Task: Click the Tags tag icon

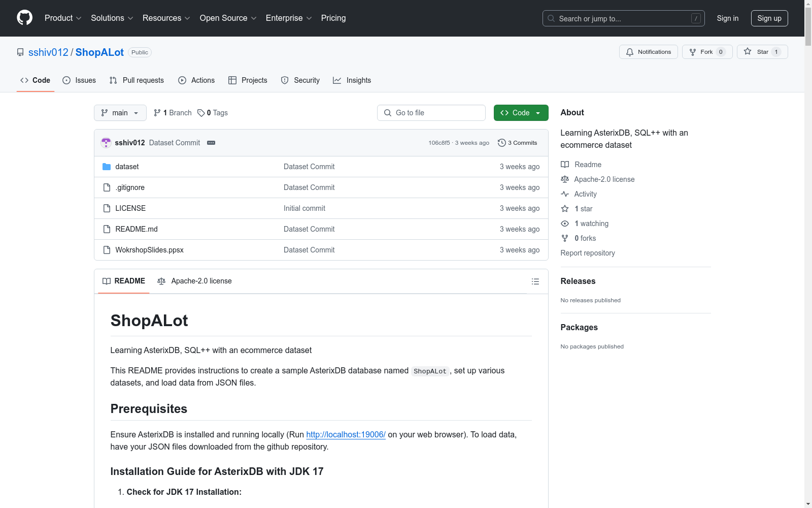Action: [201, 113]
